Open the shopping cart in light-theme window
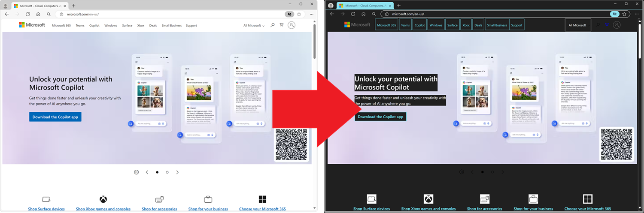Screen dimensions: 644x213 pos(282,25)
